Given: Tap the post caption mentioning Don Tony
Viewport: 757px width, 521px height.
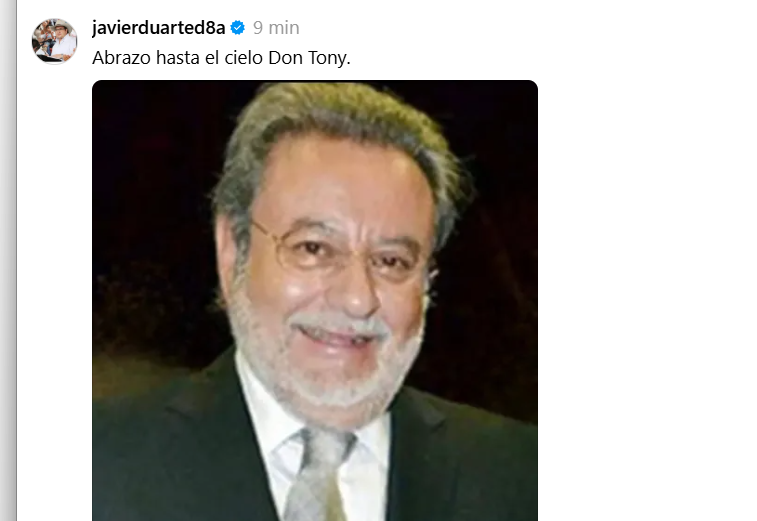Looking at the screenshot, I should click(221, 57).
